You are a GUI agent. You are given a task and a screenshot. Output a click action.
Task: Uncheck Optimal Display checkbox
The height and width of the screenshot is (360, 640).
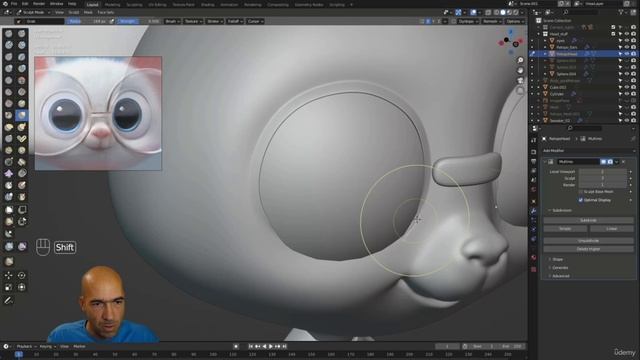pos(581,200)
